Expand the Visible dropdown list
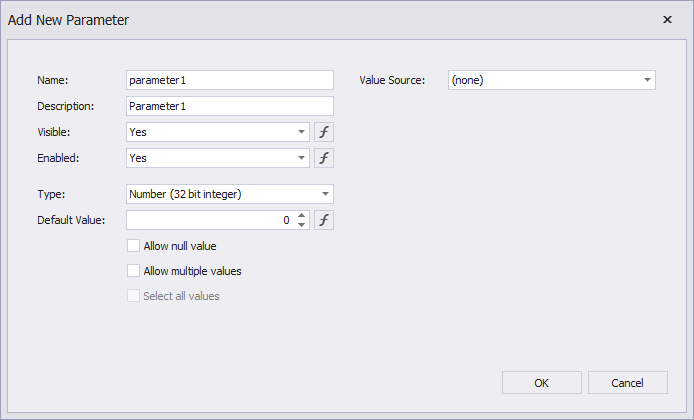The height and width of the screenshot is (420, 694). pos(301,132)
